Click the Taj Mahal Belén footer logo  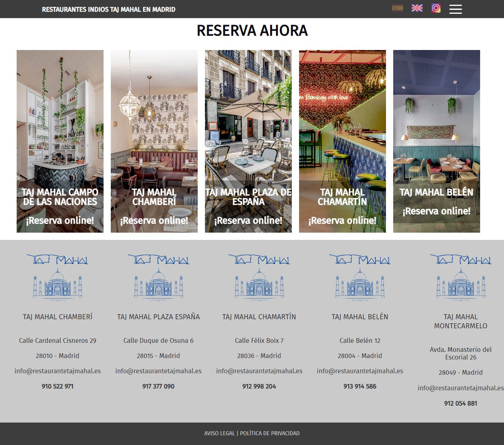pos(360,277)
